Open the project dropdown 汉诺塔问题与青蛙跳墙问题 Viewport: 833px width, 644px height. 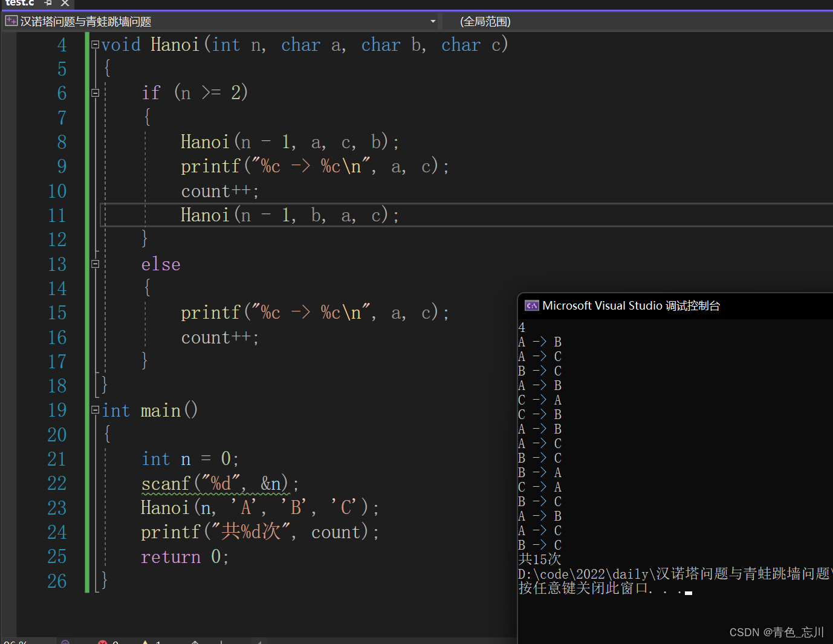[221, 22]
